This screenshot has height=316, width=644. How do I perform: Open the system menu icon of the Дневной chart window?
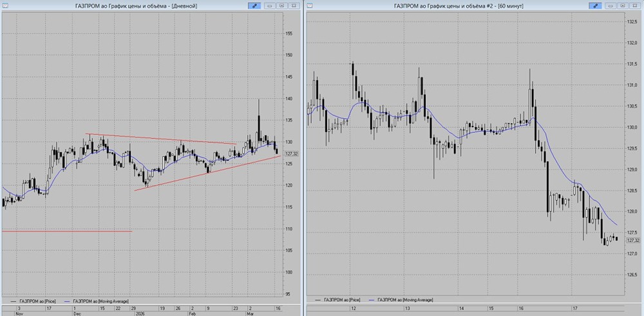pos(5,6)
